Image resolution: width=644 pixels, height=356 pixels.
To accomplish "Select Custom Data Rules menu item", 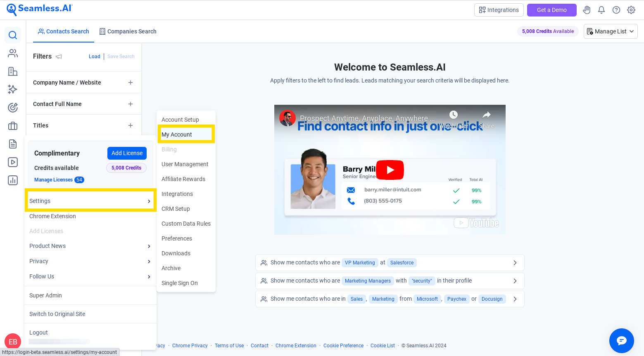I will [186, 224].
